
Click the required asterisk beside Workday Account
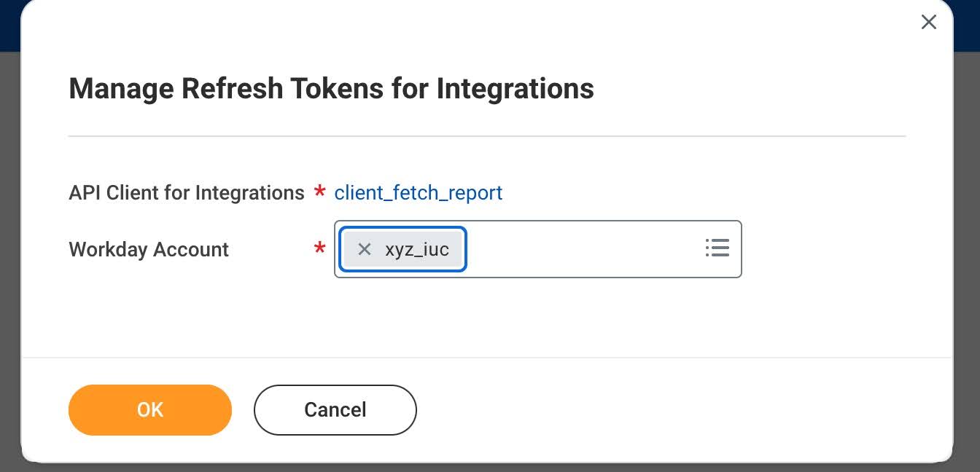coord(319,249)
